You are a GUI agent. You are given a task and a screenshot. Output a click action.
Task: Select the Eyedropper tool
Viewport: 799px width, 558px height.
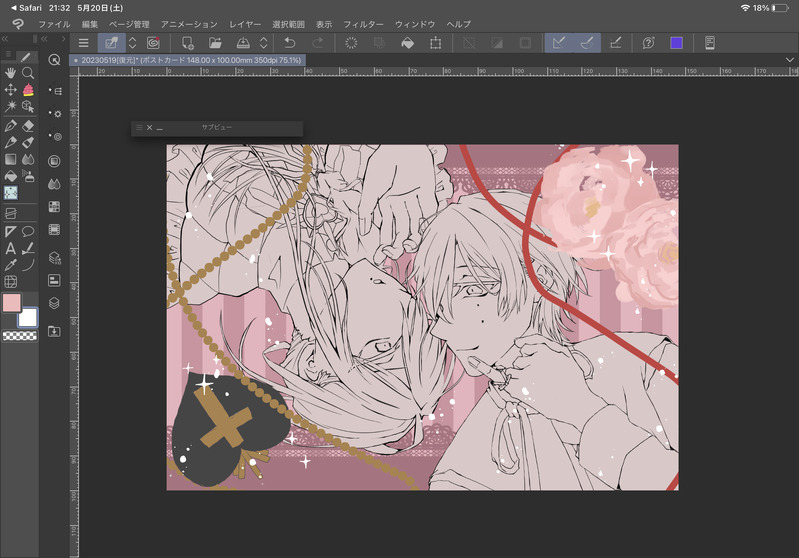point(10,265)
